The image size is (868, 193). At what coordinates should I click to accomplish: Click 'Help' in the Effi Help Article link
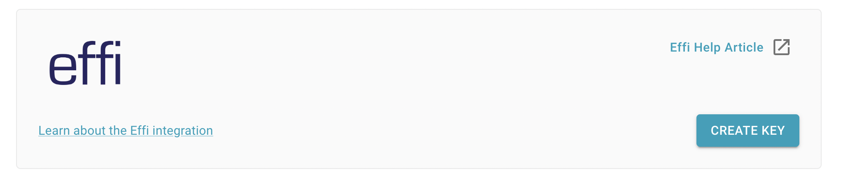tap(708, 47)
